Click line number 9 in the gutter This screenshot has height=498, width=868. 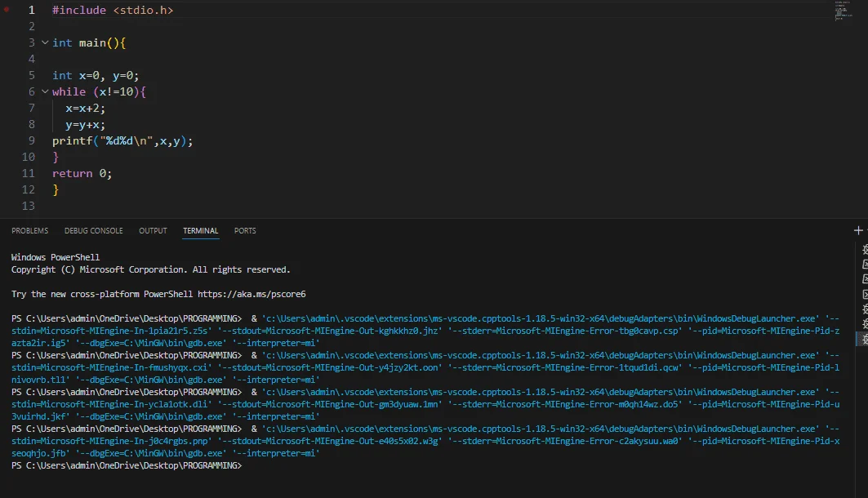(32, 140)
